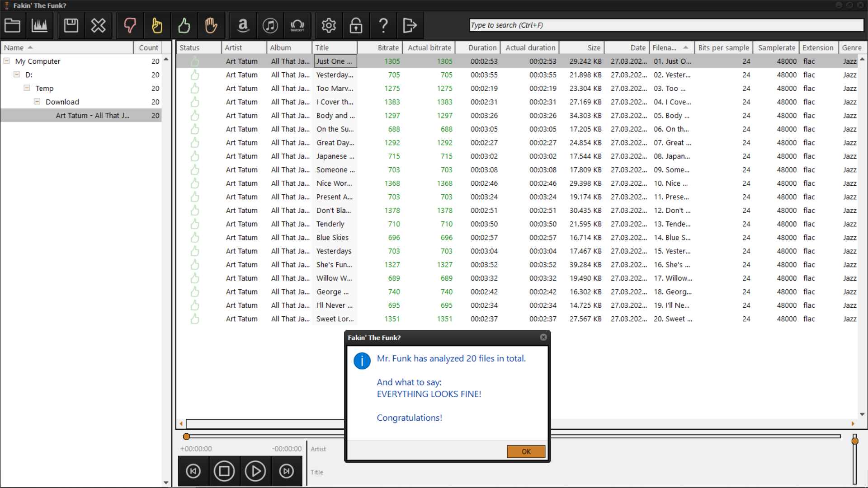Click the previous track button
The height and width of the screenshot is (488, 868).
(193, 471)
